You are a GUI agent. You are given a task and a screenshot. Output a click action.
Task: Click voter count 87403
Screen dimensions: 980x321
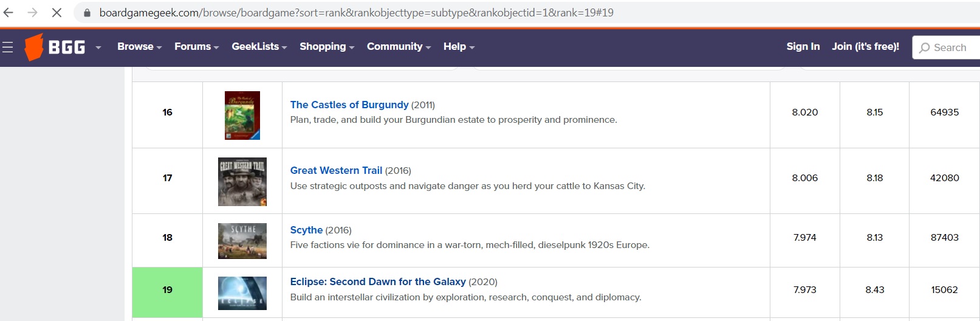[x=945, y=237]
